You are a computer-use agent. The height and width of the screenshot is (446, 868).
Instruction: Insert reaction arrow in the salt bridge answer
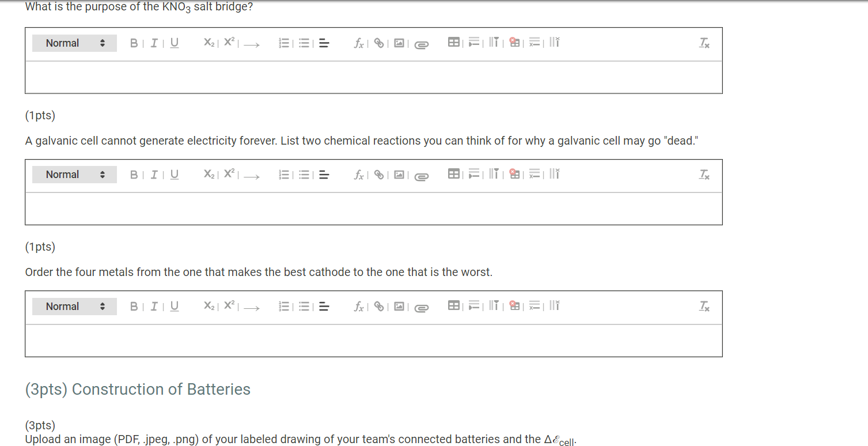(x=252, y=44)
